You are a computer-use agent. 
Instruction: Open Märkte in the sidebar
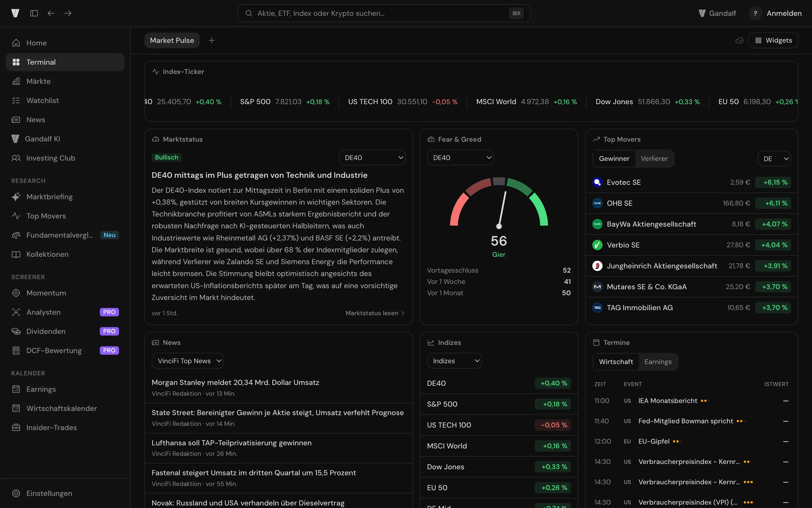click(65, 81)
